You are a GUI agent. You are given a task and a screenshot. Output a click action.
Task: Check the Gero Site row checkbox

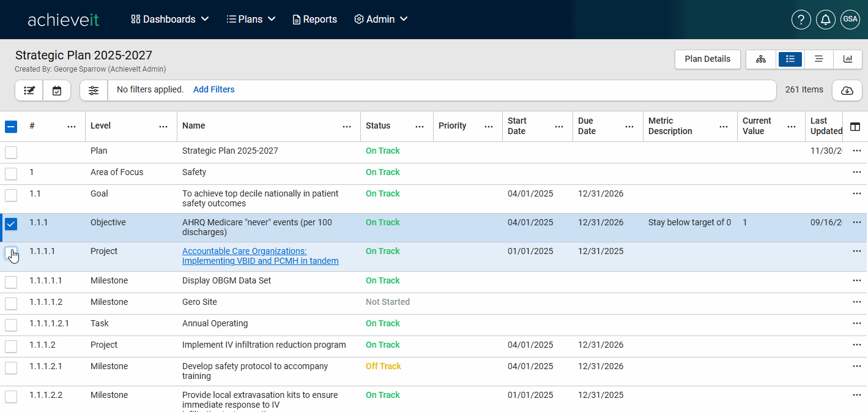coord(11,304)
